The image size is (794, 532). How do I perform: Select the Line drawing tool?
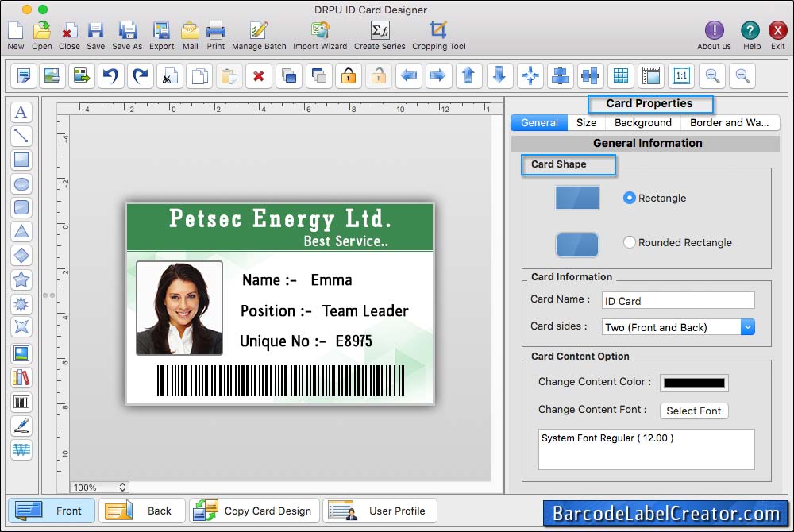(21, 136)
